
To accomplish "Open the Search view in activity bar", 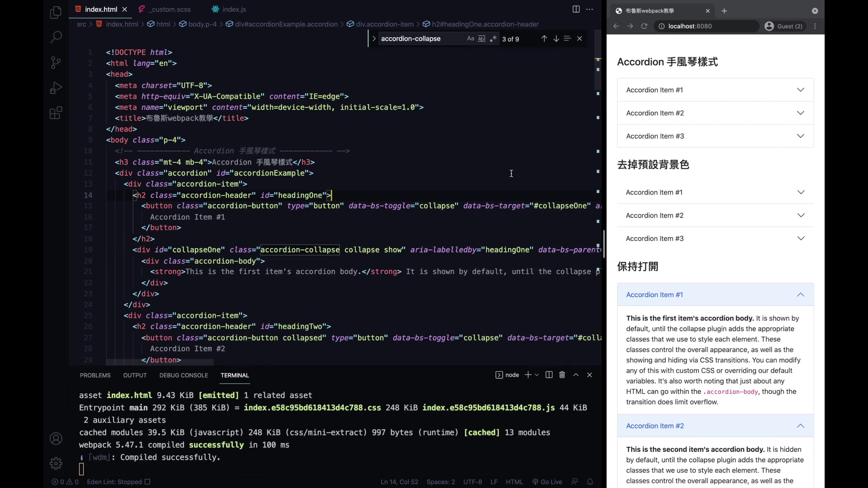I will 56,37.
